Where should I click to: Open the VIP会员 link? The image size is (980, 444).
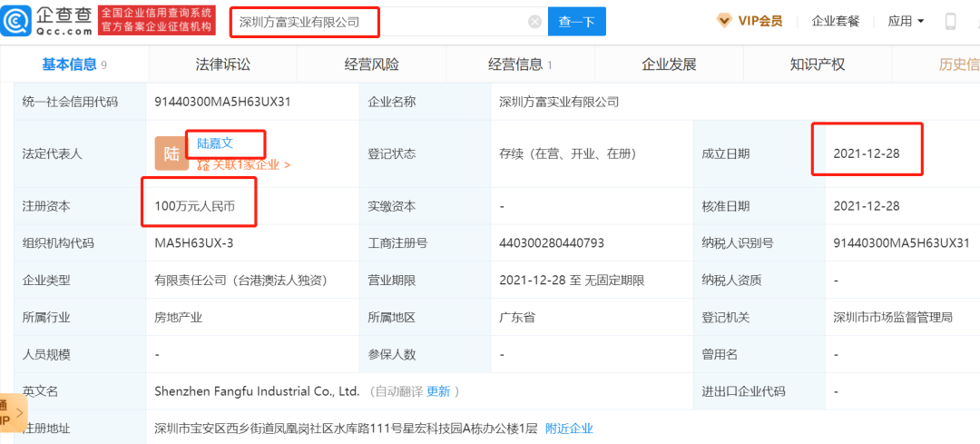point(760,21)
